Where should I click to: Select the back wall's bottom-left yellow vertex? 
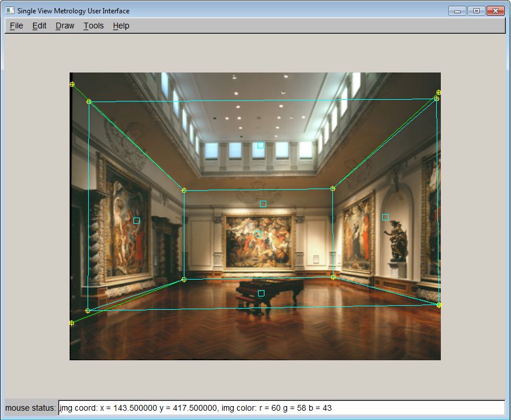pyautogui.click(x=184, y=280)
